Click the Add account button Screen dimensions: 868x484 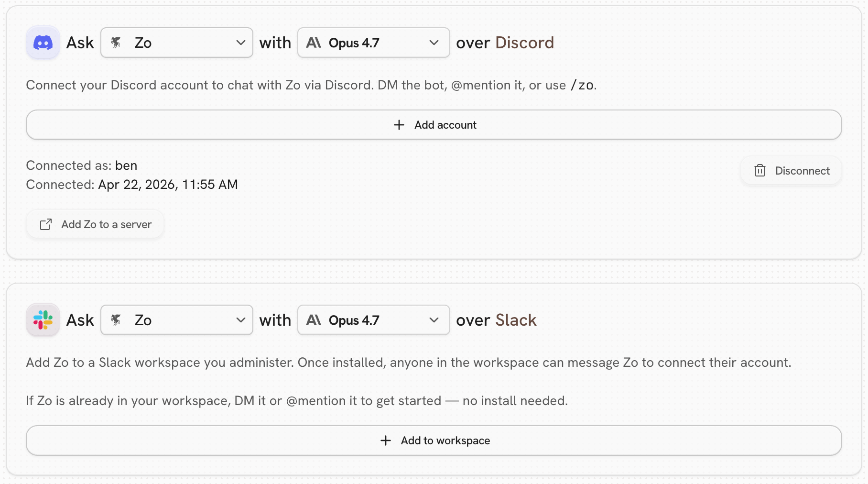[x=434, y=125]
